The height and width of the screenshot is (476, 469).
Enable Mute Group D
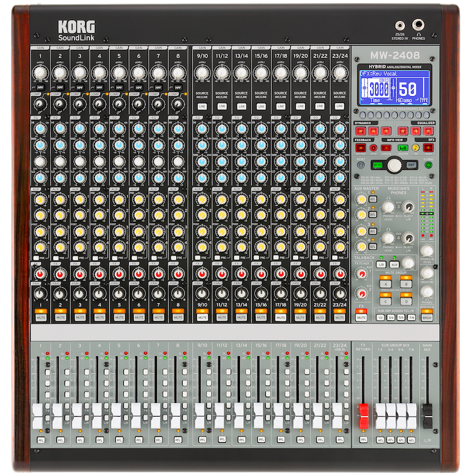(x=406, y=302)
